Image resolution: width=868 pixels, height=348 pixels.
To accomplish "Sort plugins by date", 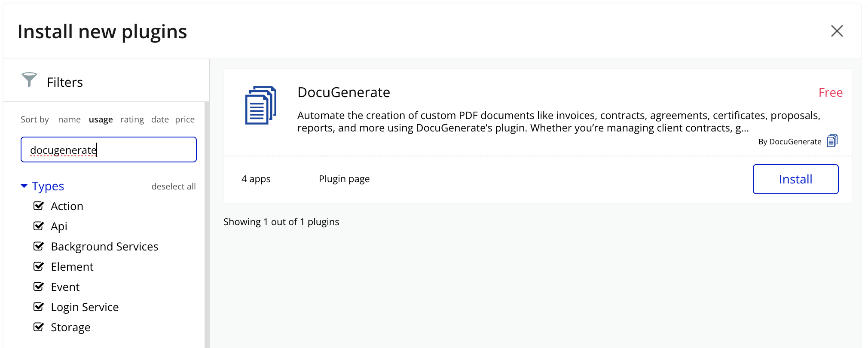I will click(x=160, y=119).
